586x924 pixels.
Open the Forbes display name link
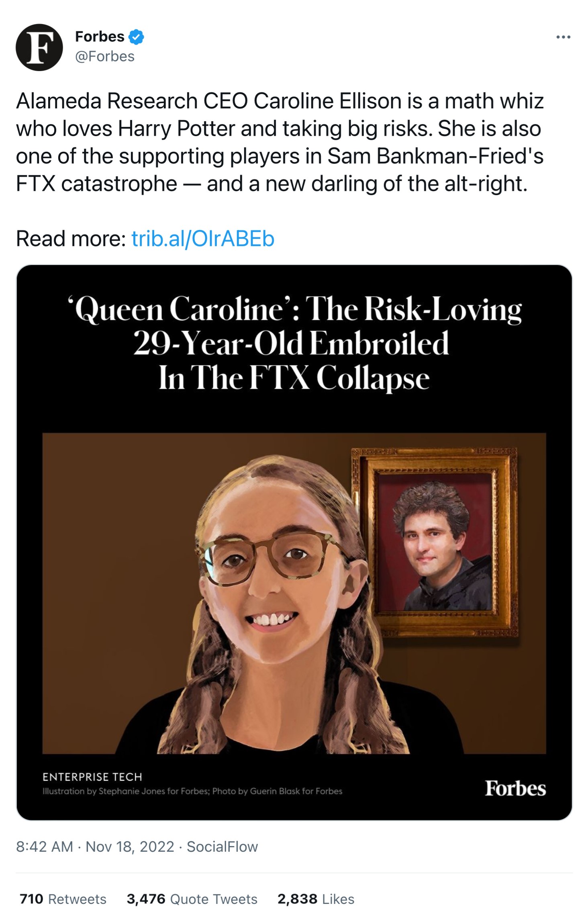pyautogui.click(x=100, y=37)
